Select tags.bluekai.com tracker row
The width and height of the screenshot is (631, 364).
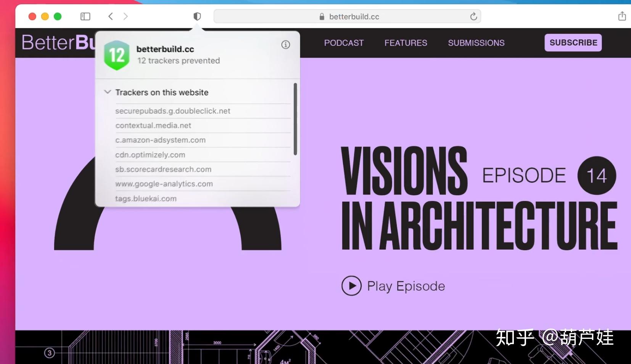(x=203, y=199)
